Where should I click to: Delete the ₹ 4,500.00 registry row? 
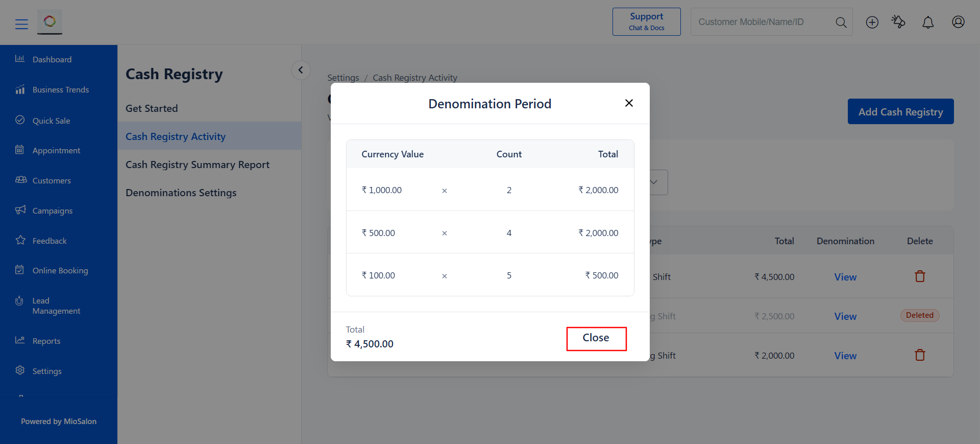click(920, 276)
